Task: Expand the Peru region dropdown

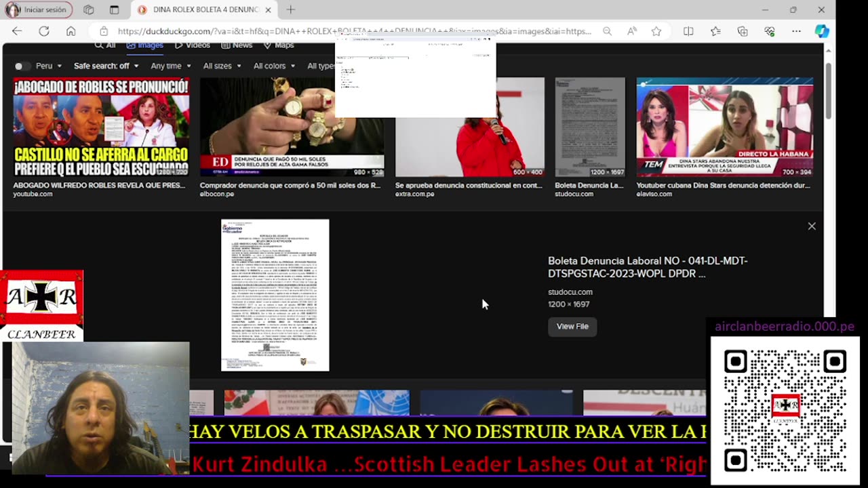Action: tap(49, 66)
